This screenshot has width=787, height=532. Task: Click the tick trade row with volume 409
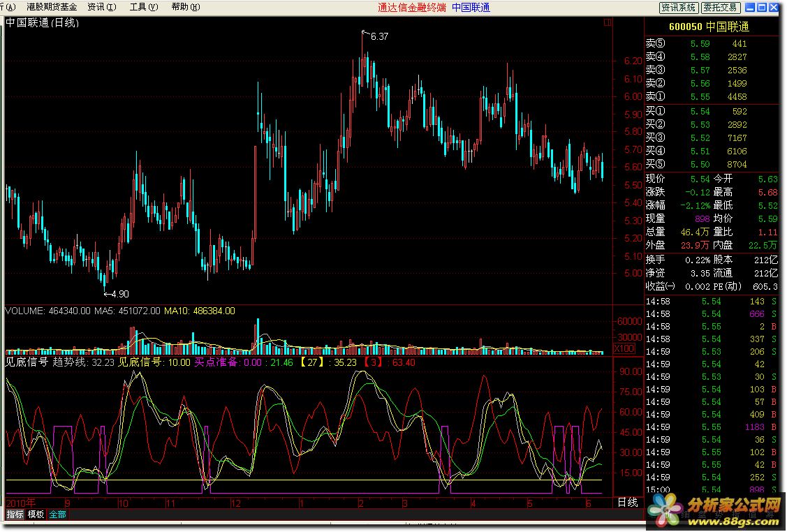(711, 415)
